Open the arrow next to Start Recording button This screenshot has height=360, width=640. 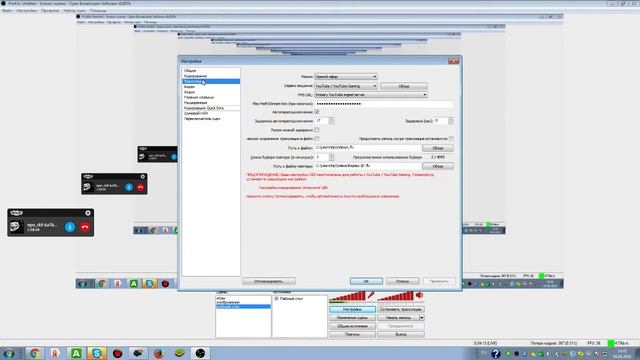tap(422, 318)
